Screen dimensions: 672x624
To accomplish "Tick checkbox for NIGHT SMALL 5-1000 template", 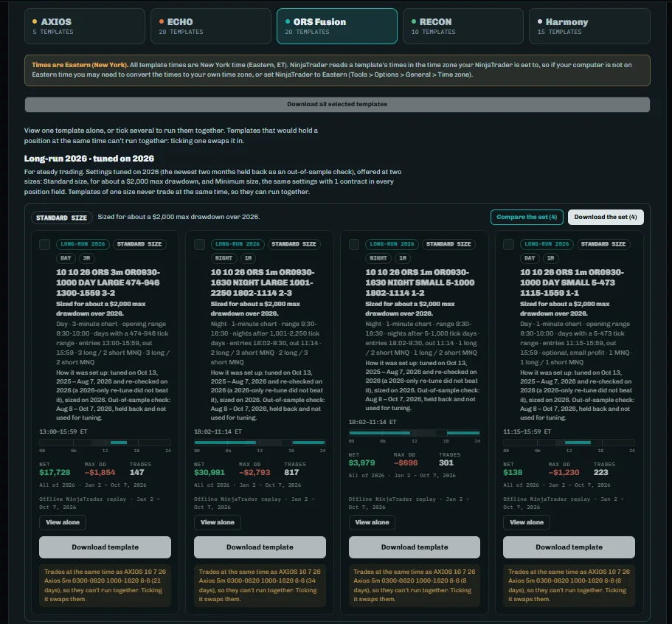I will (354, 244).
